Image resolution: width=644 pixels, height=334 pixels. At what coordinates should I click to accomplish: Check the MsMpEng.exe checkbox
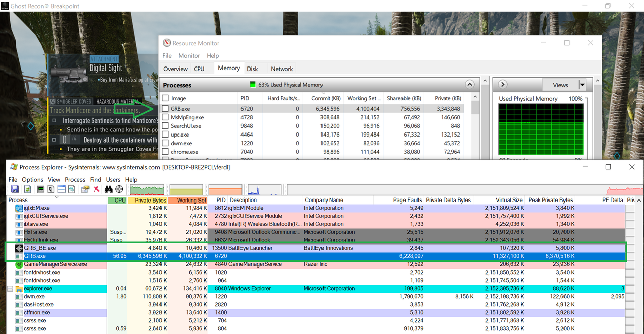(165, 117)
